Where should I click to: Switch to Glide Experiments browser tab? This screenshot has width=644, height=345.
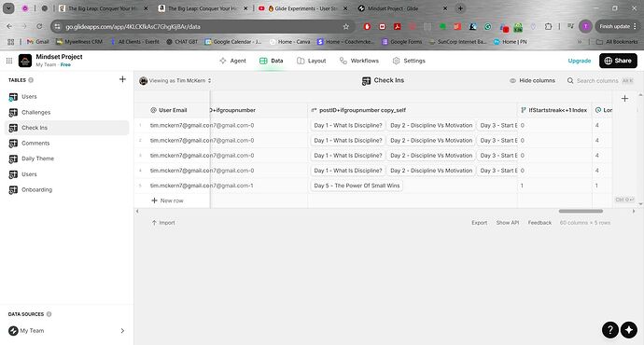[302, 8]
